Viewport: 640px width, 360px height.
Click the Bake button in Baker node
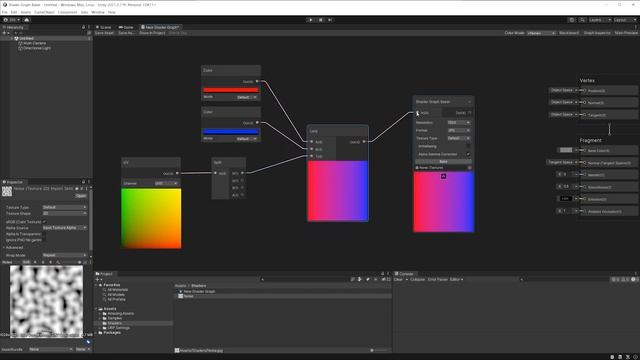pyautogui.click(x=443, y=162)
